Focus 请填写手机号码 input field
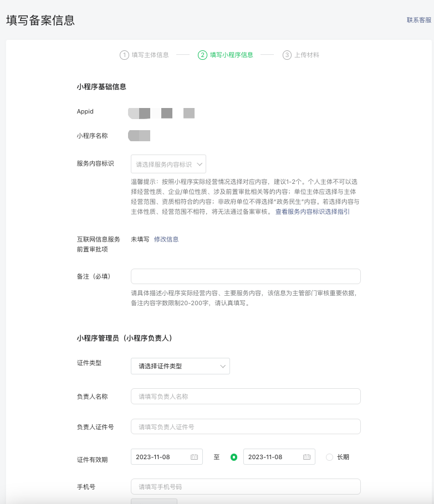The image size is (434, 504). (246, 487)
